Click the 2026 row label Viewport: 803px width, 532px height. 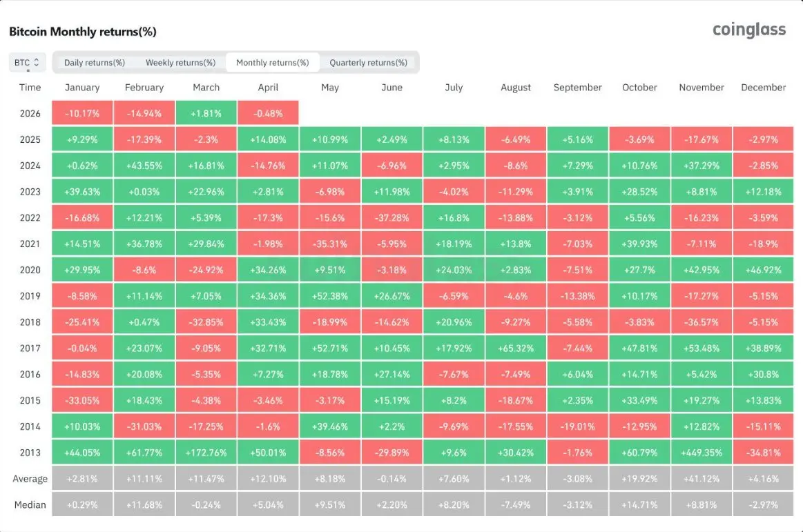point(30,114)
